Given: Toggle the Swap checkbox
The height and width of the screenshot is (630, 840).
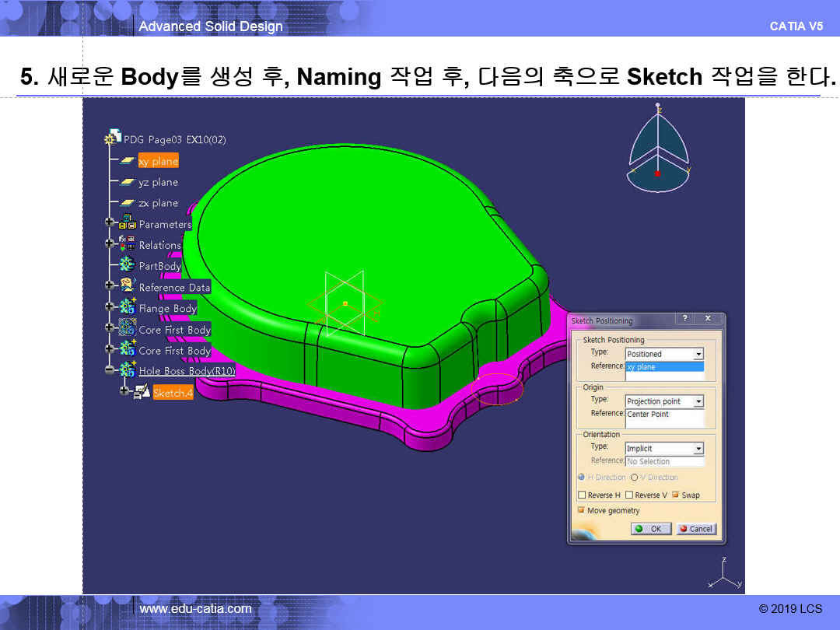Looking at the screenshot, I should pos(675,495).
